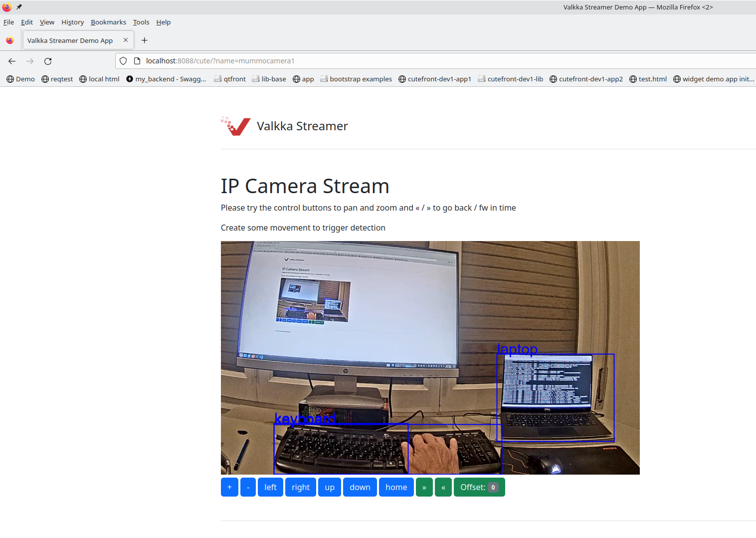Pan the camera view right
Viewport: 756px width, 538px height.
(x=301, y=487)
